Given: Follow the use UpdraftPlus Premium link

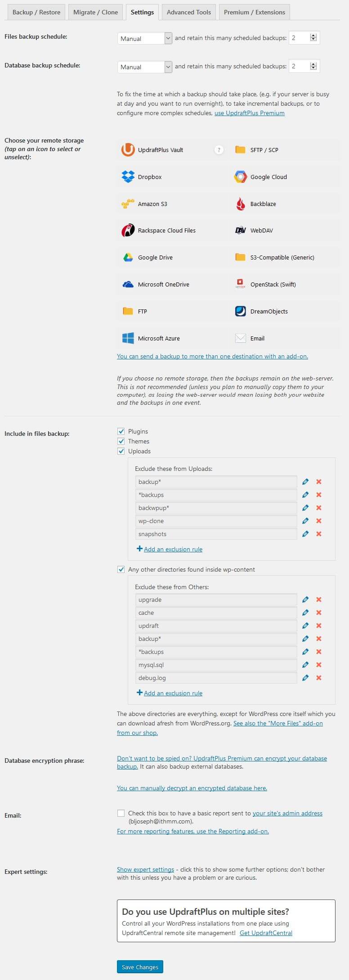Looking at the screenshot, I should pos(250,113).
